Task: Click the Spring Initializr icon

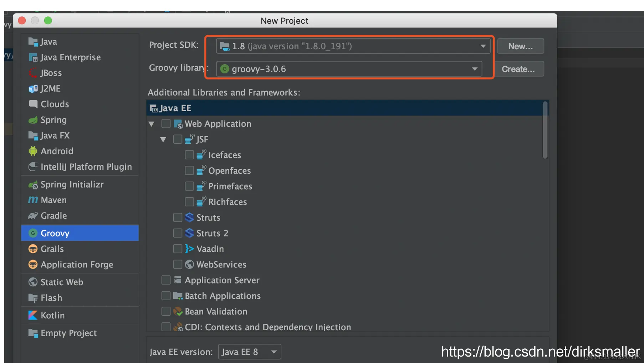Action: pyautogui.click(x=33, y=185)
